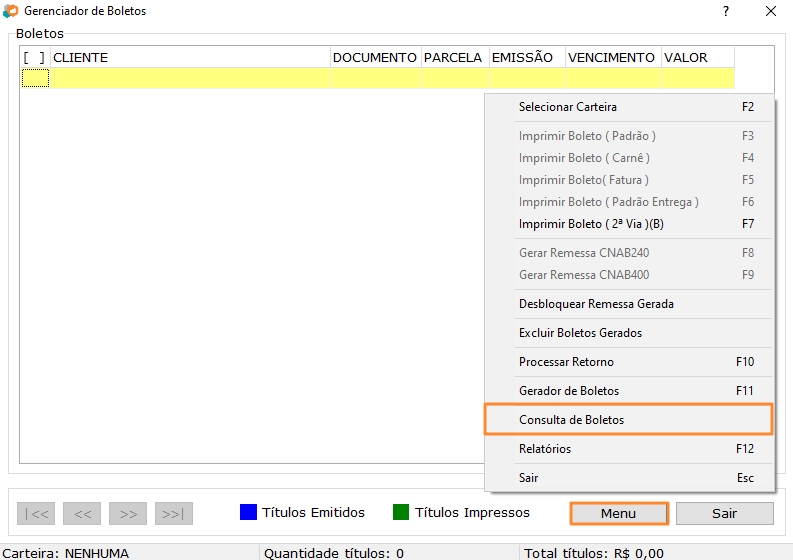Click Imprimir Boleto (2ª Via) option
Viewport: 793px width, 560px height.
[590, 224]
